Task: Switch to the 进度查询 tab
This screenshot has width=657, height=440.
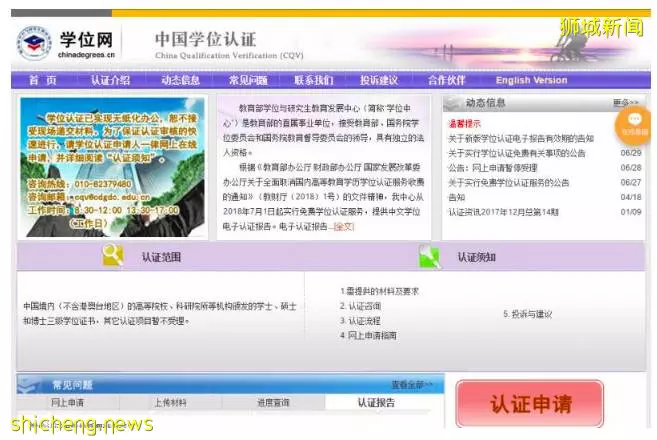Action: pyautogui.click(x=273, y=403)
